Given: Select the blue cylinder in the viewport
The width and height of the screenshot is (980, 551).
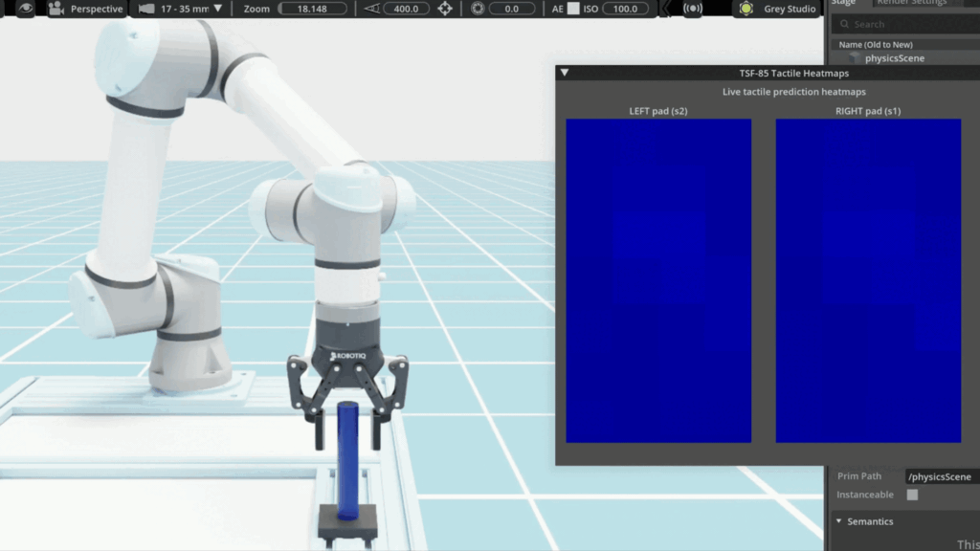Looking at the screenshot, I should tap(347, 461).
